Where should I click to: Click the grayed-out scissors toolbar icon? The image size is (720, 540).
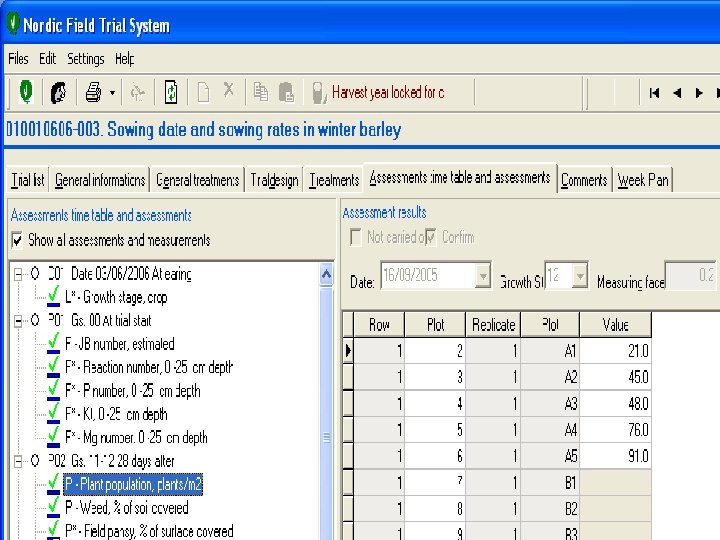137,93
